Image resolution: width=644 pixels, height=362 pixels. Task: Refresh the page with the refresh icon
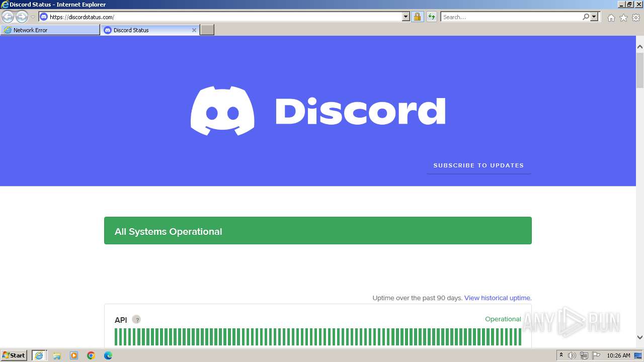tap(431, 17)
